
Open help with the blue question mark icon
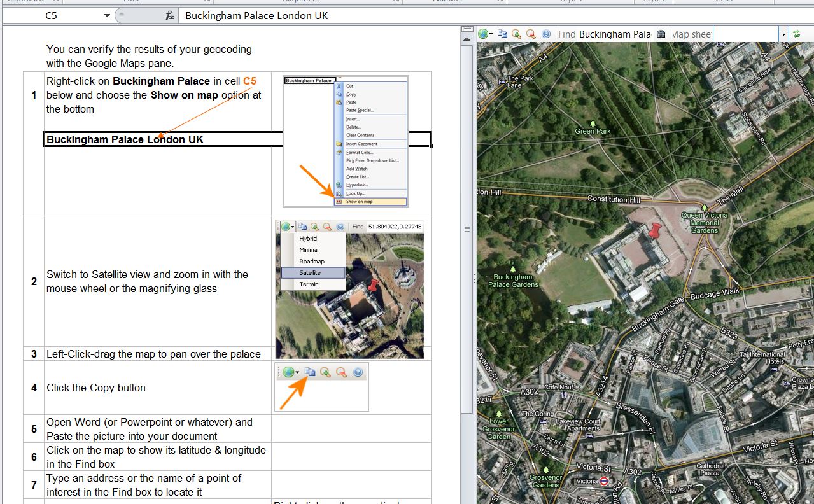point(546,34)
